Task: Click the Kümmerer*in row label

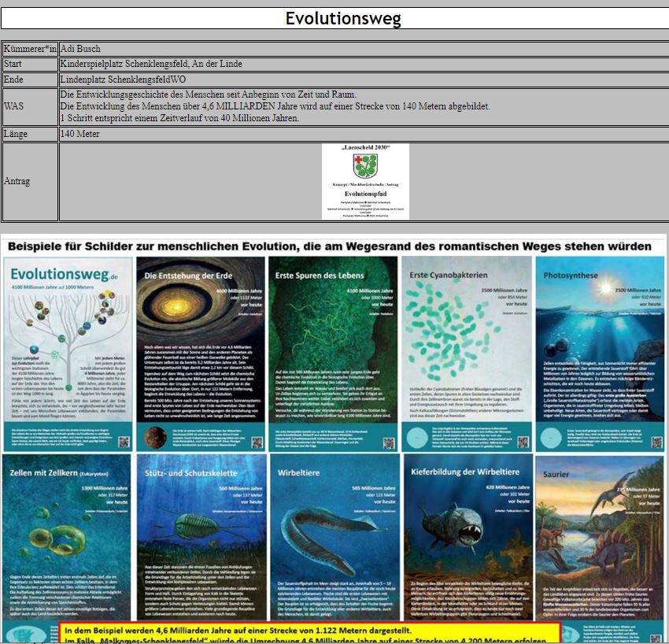Action: 30,48
